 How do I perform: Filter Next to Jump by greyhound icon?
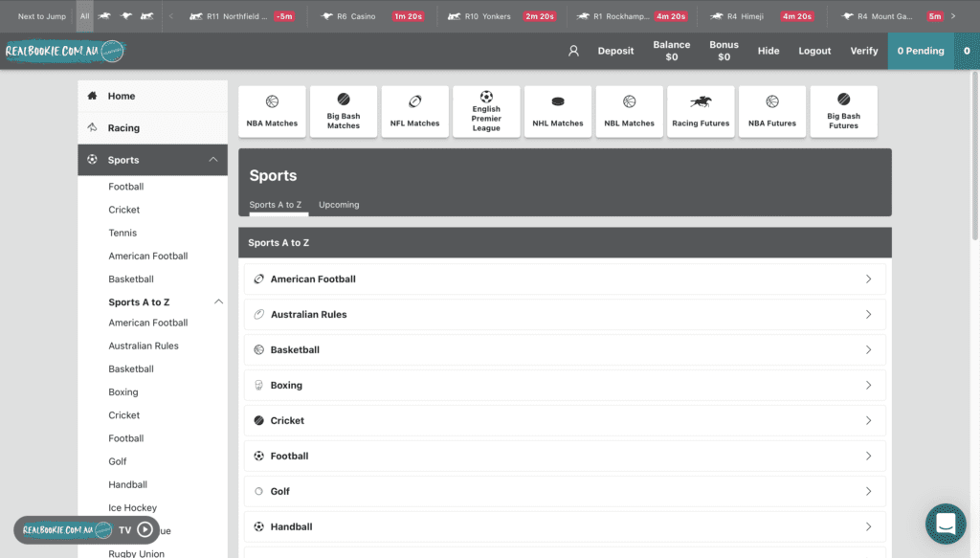click(126, 16)
